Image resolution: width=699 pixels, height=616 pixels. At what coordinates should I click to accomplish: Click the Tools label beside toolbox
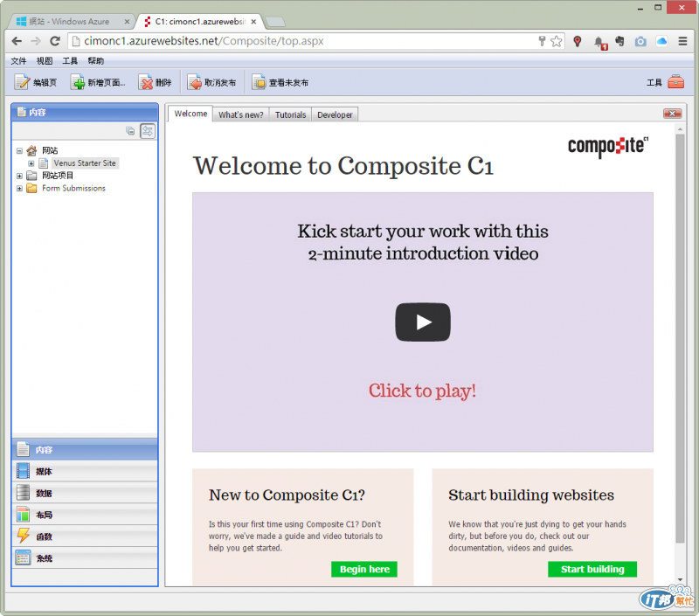click(654, 82)
